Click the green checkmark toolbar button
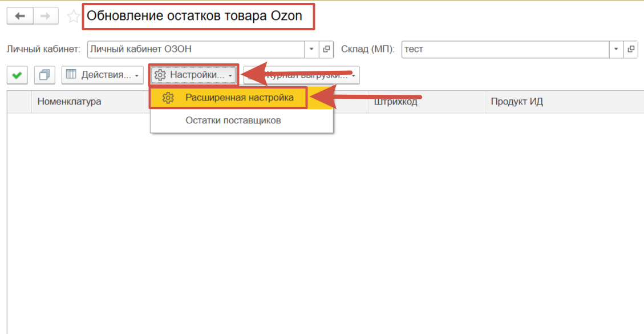Image resolution: width=644 pixels, height=334 pixels. click(18, 75)
